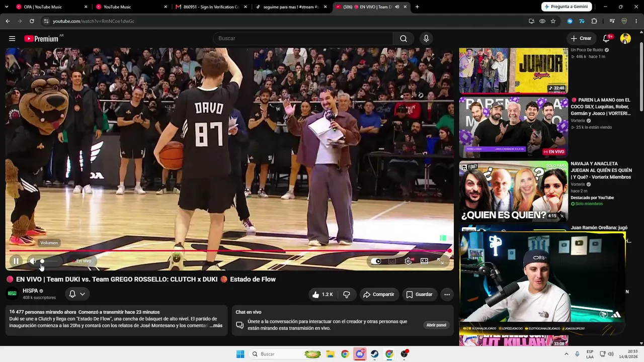Open the Chrome profile avatar

624,21
